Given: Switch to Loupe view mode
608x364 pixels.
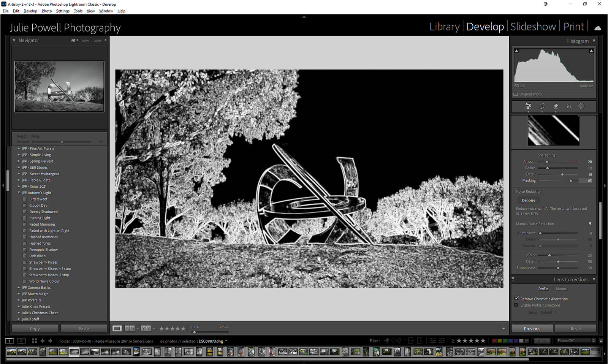Looking at the screenshot, I should tap(117, 328).
